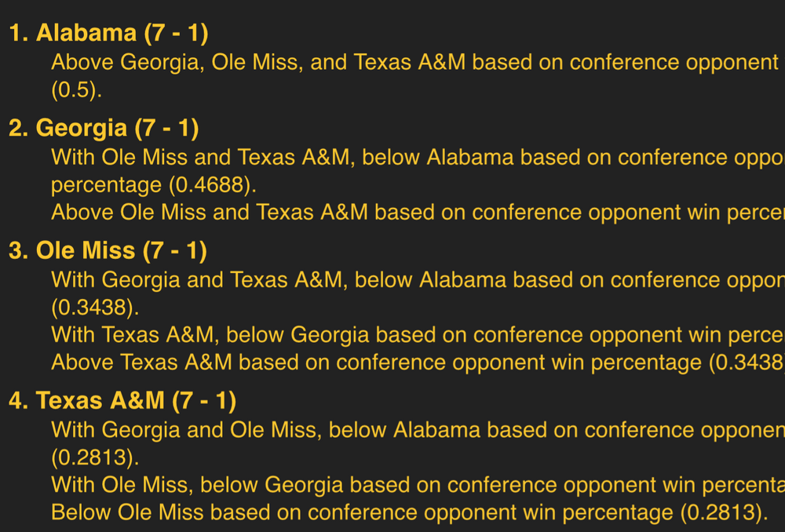Click the Alabama team name heading
This screenshot has width=785, height=532.
point(86,33)
